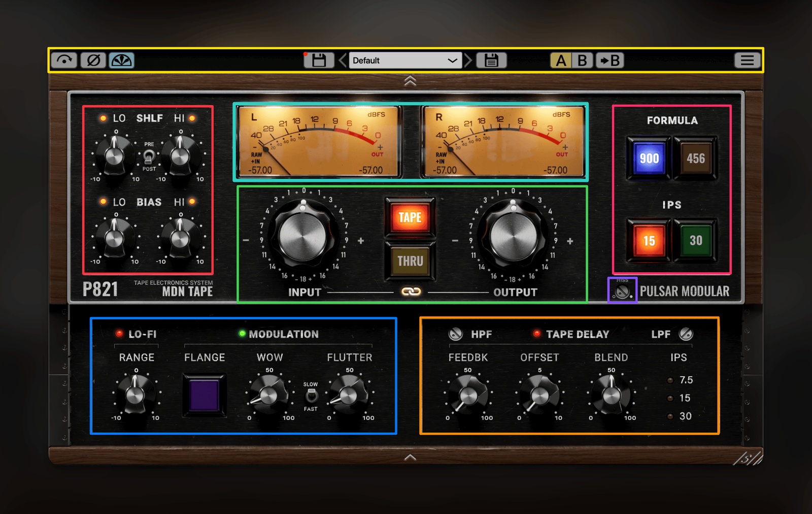Click the WOW knob
This screenshot has height=514, width=812.
tap(269, 394)
